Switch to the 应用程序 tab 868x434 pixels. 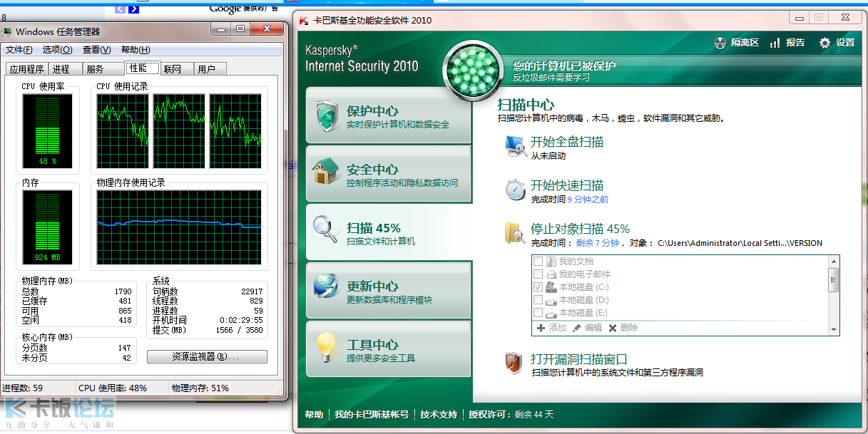click(x=26, y=69)
